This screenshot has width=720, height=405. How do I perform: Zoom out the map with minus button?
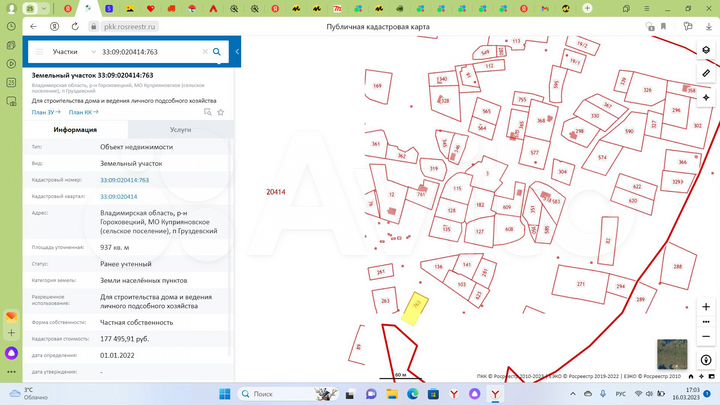pyautogui.click(x=706, y=337)
